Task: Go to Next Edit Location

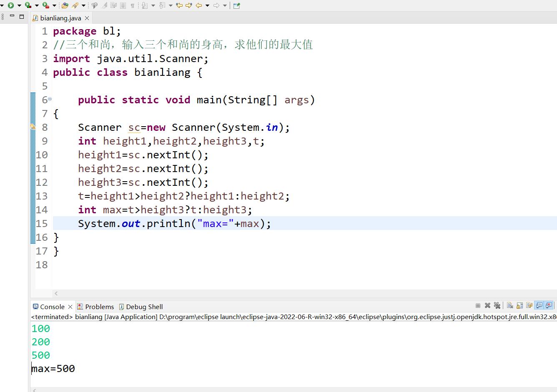Action: (189, 5)
